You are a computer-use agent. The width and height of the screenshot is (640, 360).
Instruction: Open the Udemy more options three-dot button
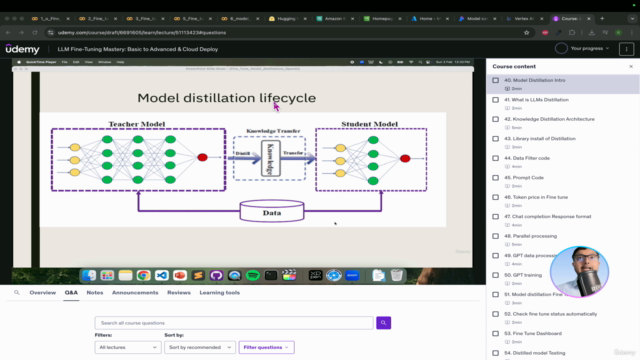point(627,49)
